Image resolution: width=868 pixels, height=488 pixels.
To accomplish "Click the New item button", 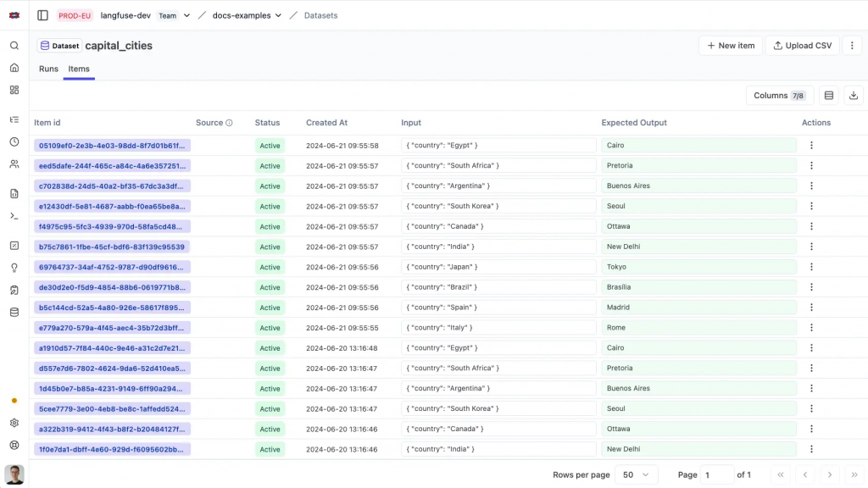I will [x=731, y=46].
